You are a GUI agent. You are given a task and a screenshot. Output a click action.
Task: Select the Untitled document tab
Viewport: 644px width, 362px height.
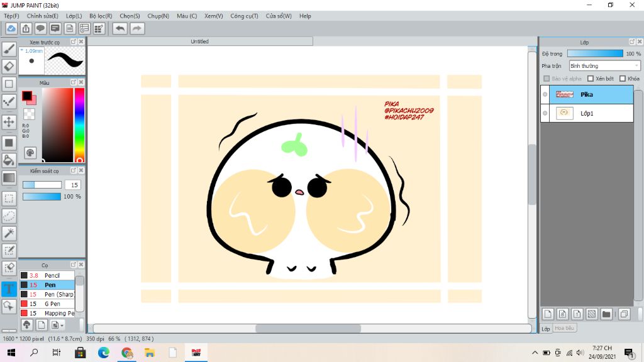(x=199, y=41)
